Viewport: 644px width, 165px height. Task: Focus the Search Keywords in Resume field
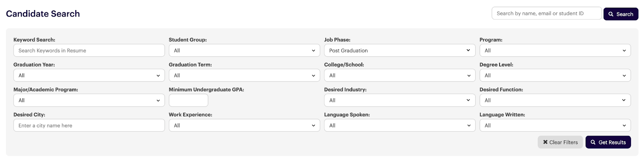(89, 50)
